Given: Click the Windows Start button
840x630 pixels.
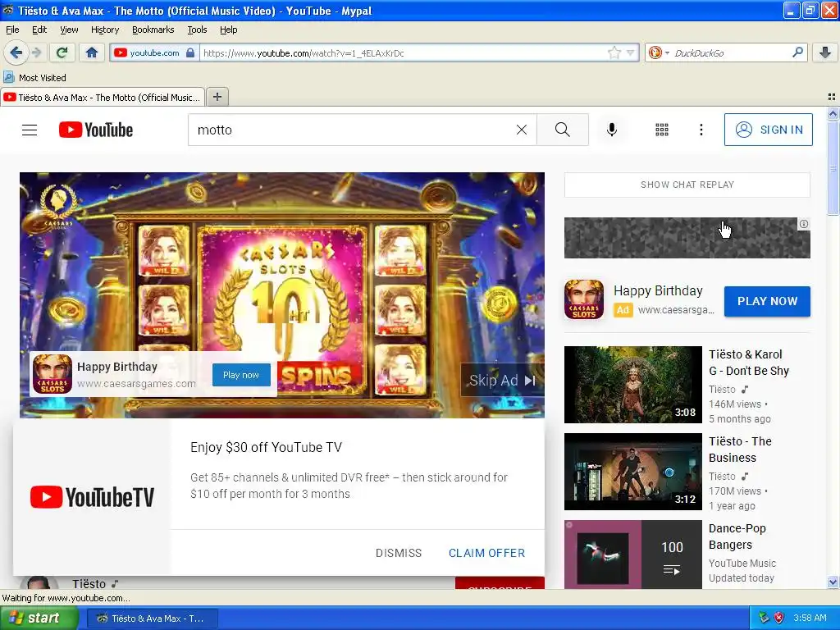Looking at the screenshot, I should (39, 618).
